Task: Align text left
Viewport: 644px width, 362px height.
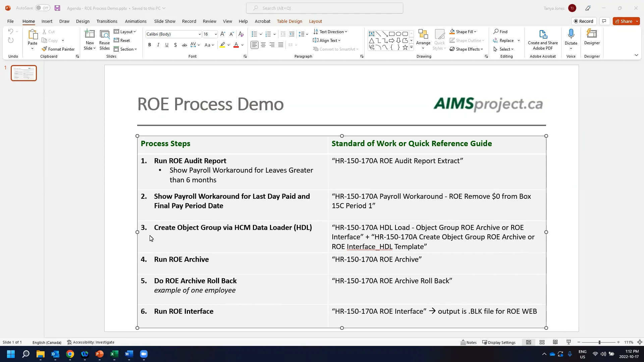Action: coord(255,45)
